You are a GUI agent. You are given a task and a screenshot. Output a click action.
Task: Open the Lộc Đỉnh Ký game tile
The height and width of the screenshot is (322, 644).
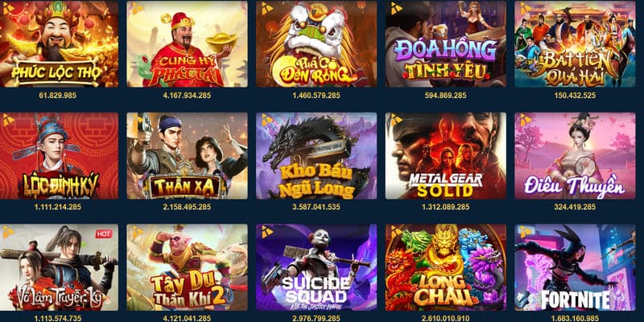(59, 155)
